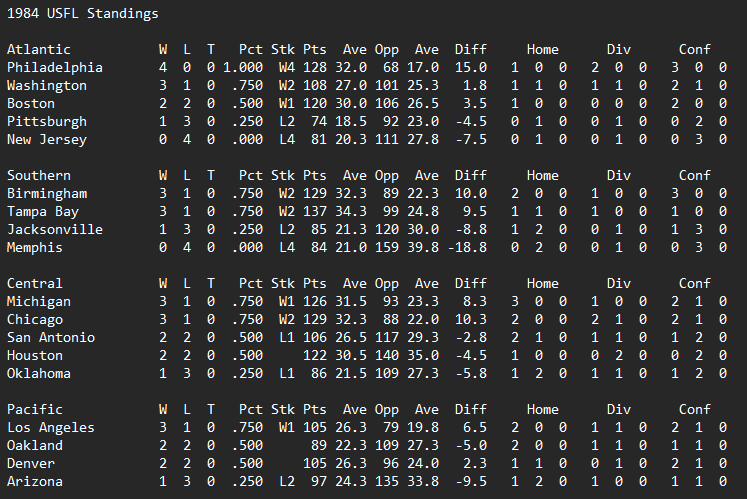Viewport: 747px width, 499px height.
Task: Select the Birmingham team name
Action: click(x=47, y=193)
